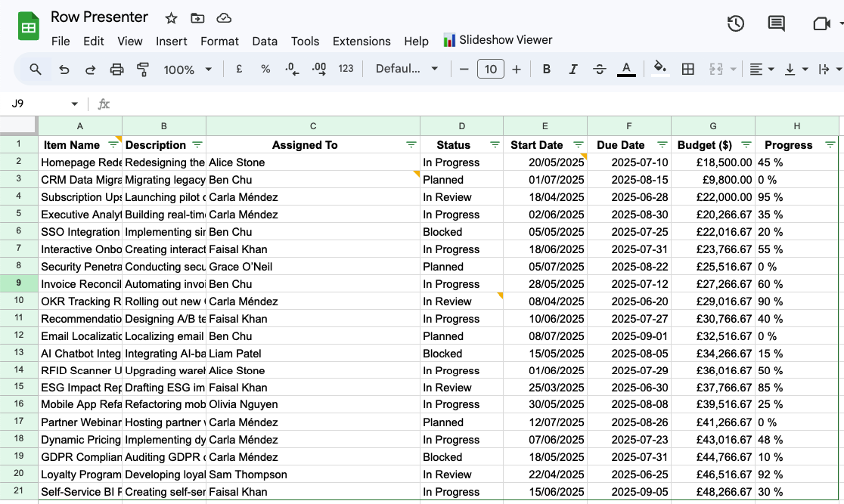844x504 pixels.
Task: Decrease decimal places
Action: 292,69
